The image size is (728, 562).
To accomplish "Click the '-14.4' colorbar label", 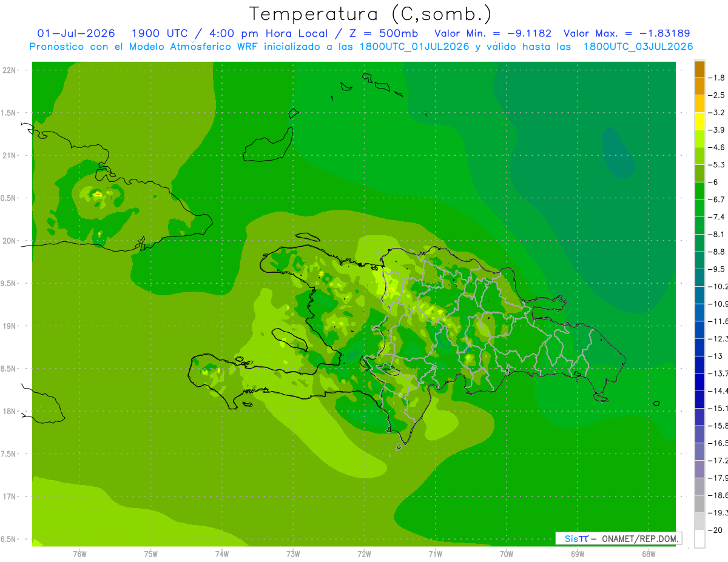I will pos(718,391).
